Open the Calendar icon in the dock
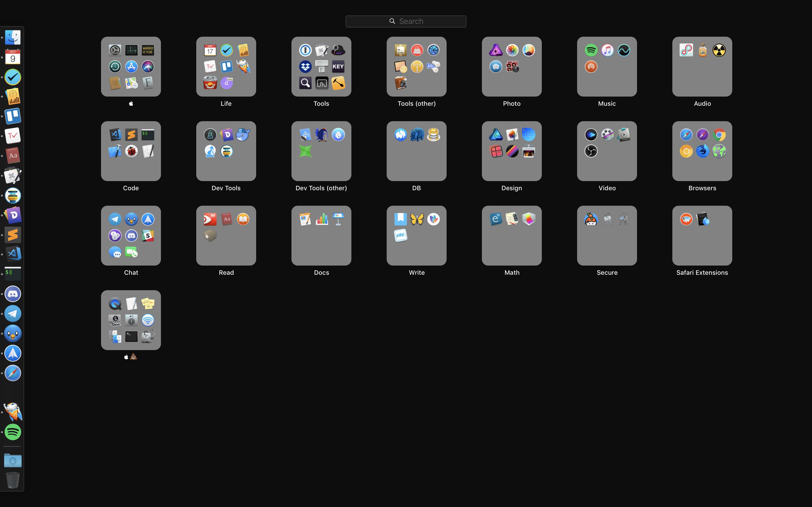This screenshot has width=812, height=507. coord(13,57)
